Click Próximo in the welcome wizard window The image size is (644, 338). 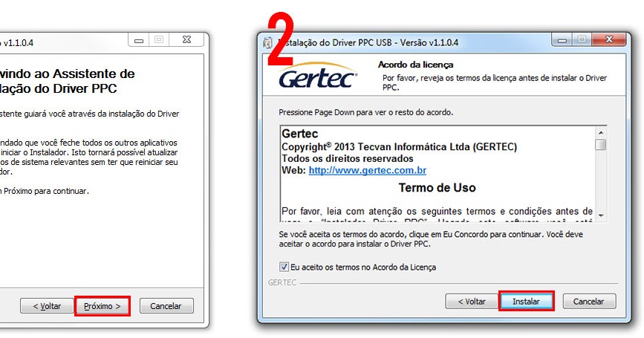pyautogui.click(x=103, y=306)
